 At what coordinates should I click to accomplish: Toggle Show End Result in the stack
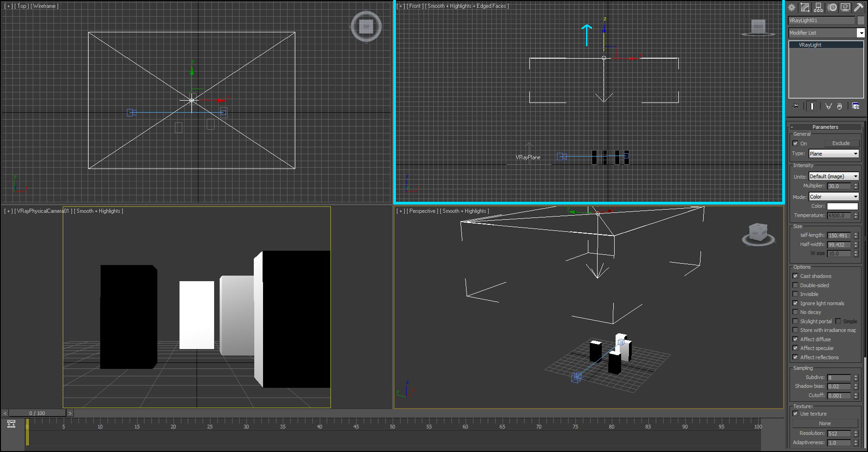(812, 106)
